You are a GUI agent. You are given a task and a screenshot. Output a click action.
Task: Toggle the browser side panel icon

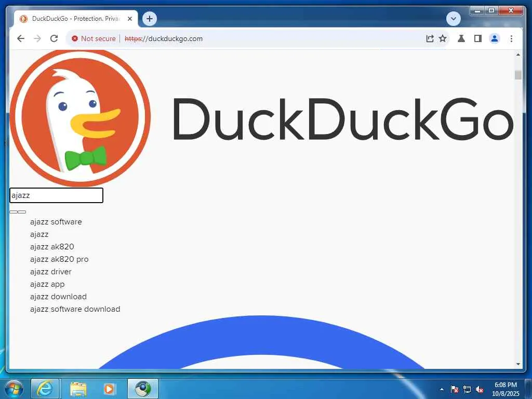click(478, 38)
